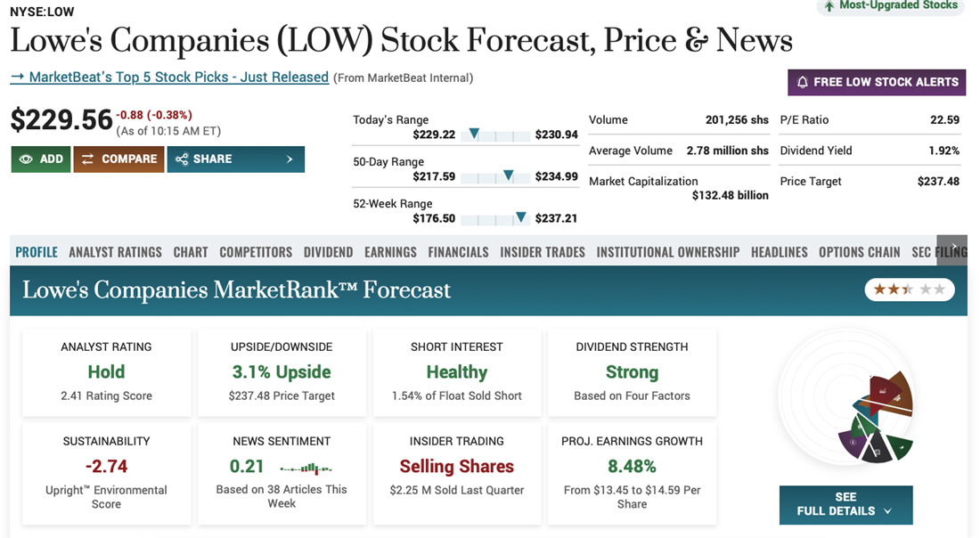Click the bell icon for stock alerts

(803, 82)
